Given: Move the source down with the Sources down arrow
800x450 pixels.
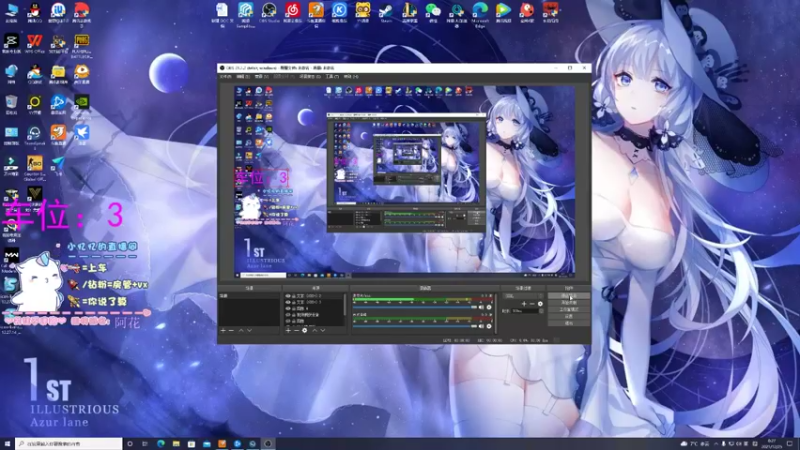Looking at the screenshot, I should [322, 331].
